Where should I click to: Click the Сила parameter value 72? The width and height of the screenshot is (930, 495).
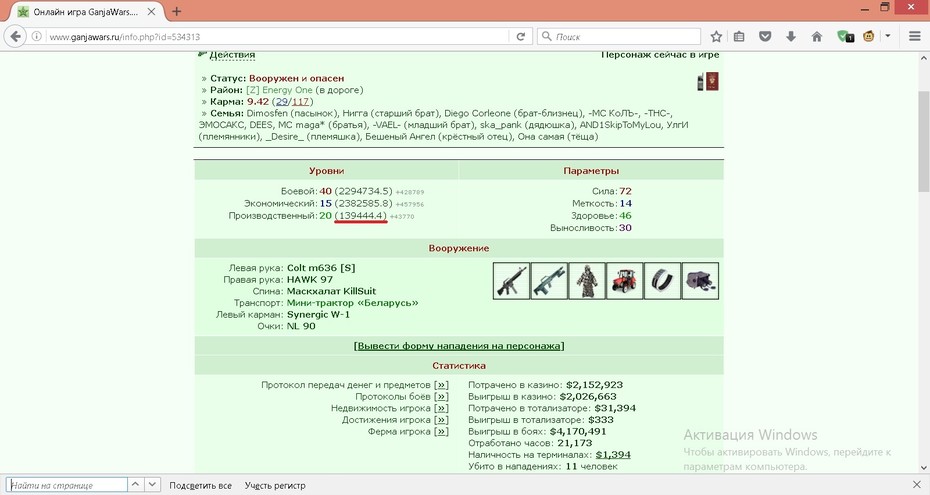625,191
